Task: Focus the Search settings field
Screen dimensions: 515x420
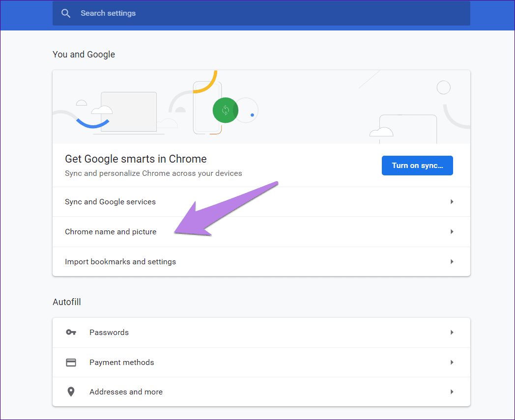Action: pyautogui.click(x=261, y=13)
